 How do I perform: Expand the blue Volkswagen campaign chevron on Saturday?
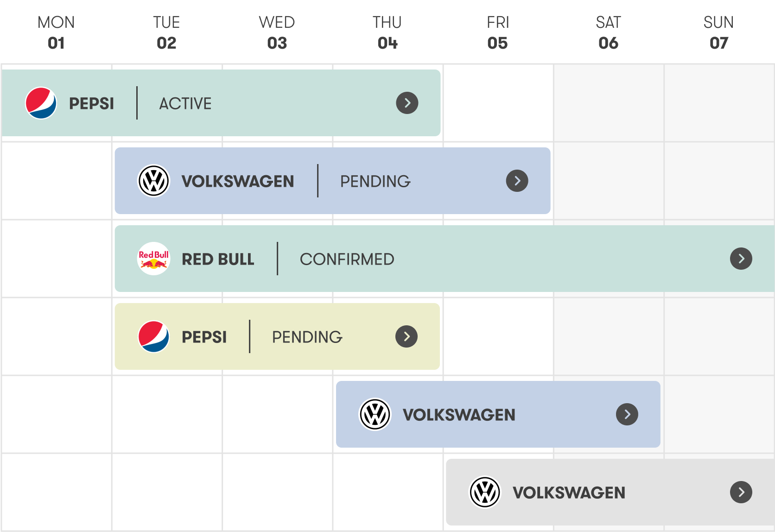627,414
